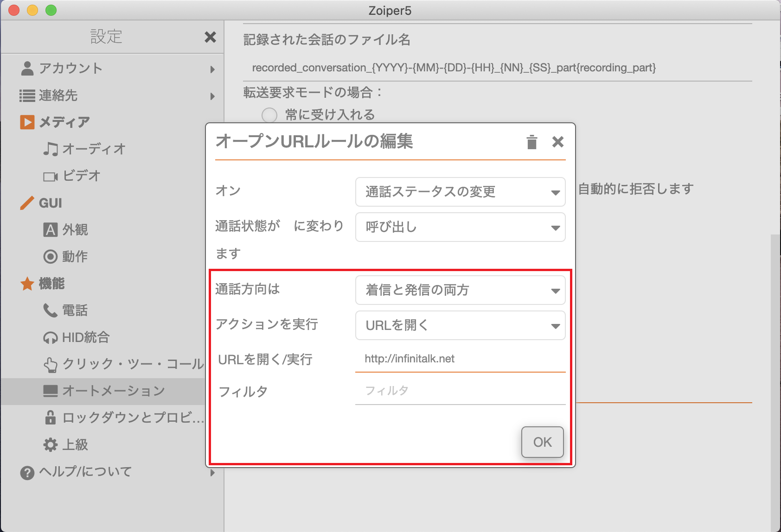Open ロックダウンとプロビ lock settings
Screen dimensions: 781x532
[123, 418]
